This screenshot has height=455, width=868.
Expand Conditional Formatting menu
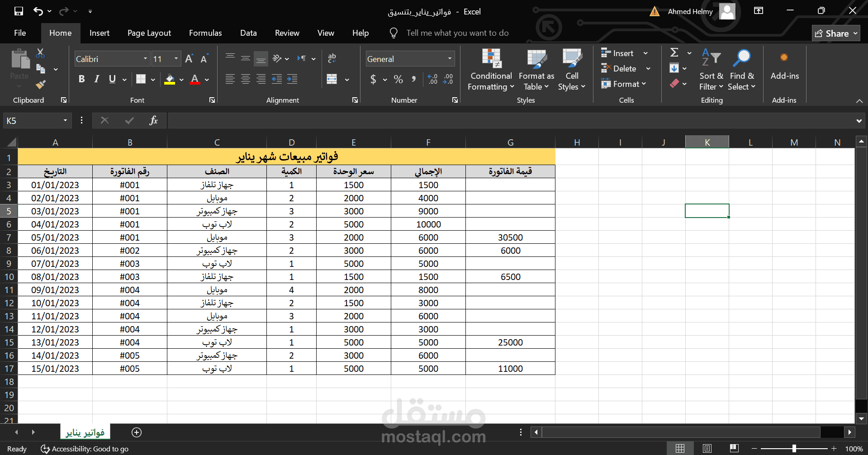coord(491,69)
